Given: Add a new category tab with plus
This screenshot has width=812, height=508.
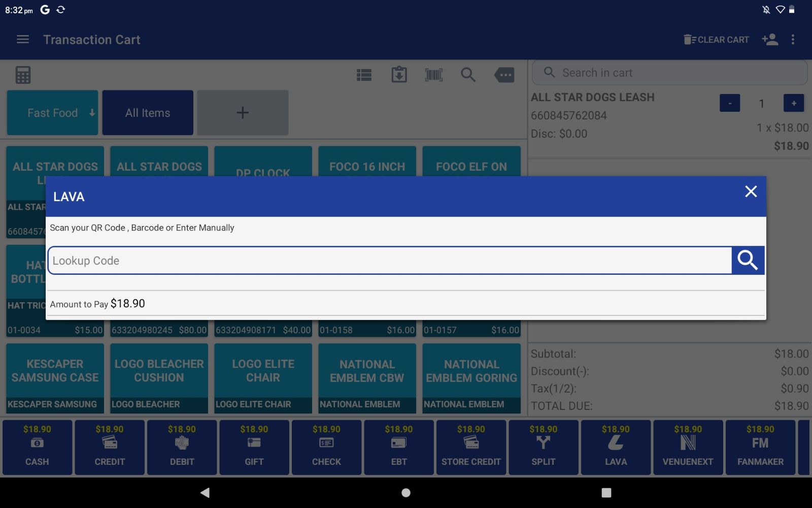Looking at the screenshot, I should pos(243,113).
